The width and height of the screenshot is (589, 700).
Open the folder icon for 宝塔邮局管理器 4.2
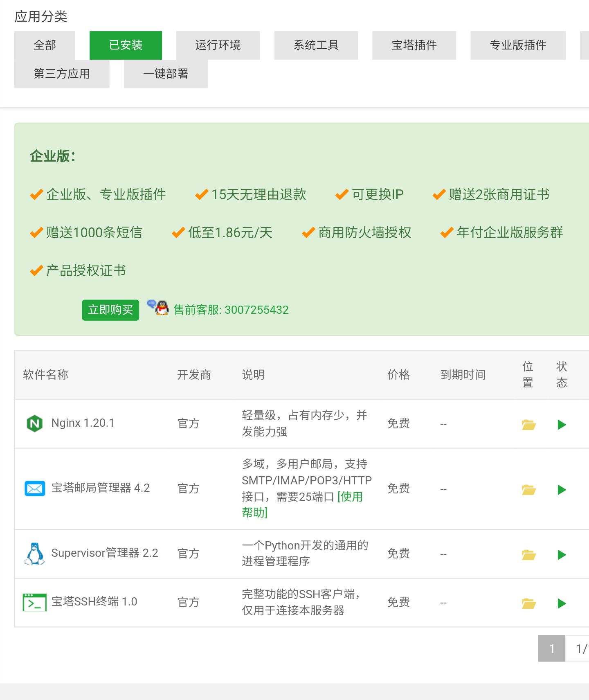click(x=528, y=490)
